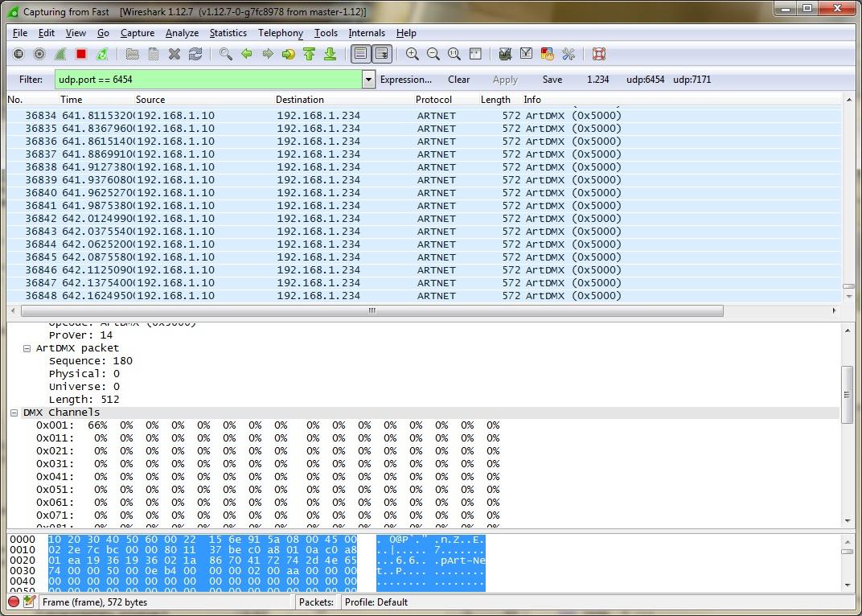Select the Length: 512 field
The height and width of the screenshot is (616, 862).
click(x=84, y=400)
